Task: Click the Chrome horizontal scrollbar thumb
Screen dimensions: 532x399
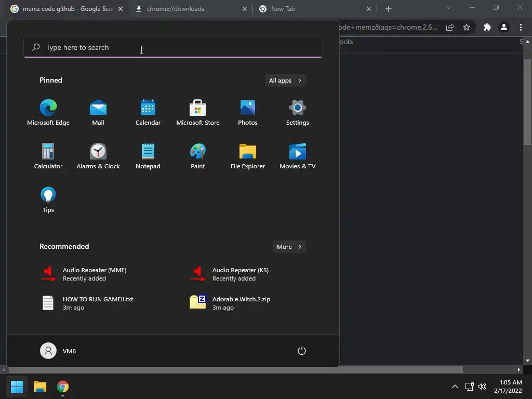Action: (x=235, y=369)
